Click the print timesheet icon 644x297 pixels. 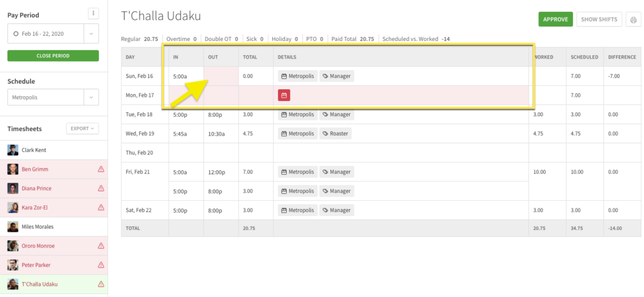pos(633,19)
